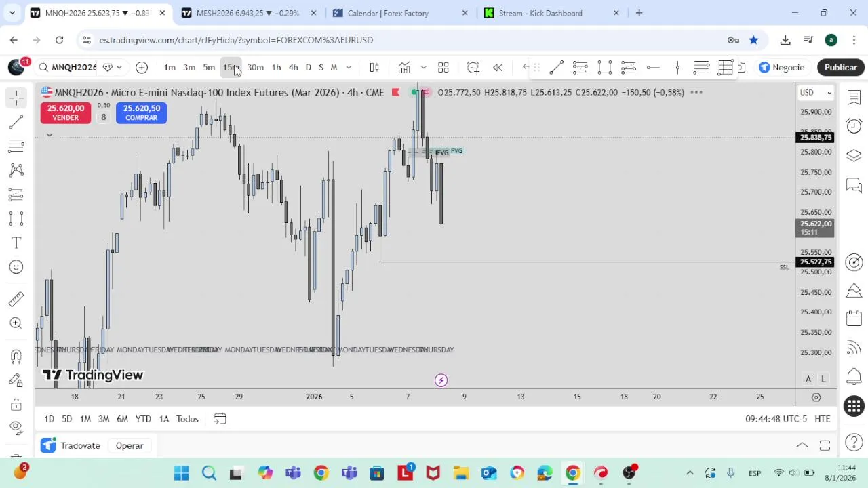The height and width of the screenshot is (488, 868).
Task: Activate the zoom in tool
Action: pyautogui.click(x=16, y=323)
